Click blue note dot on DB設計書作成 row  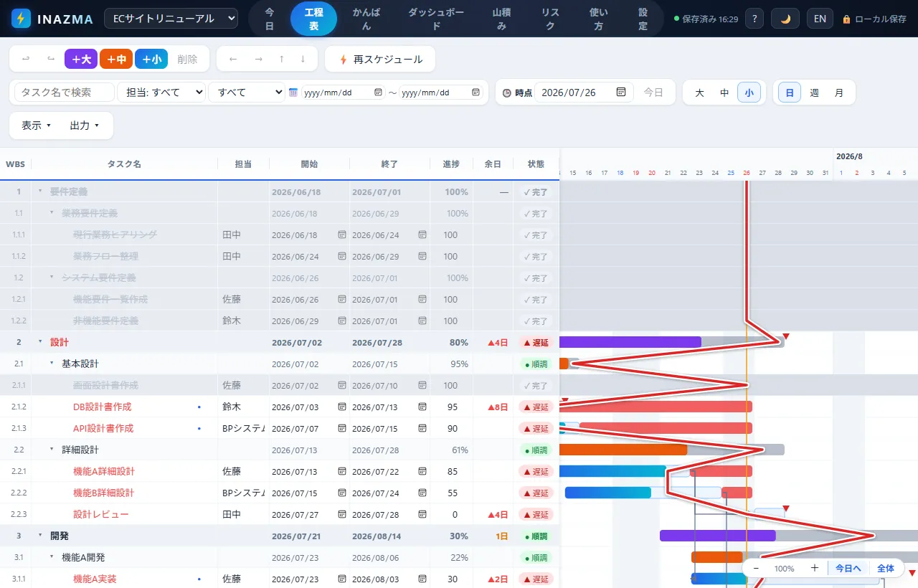click(x=199, y=407)
